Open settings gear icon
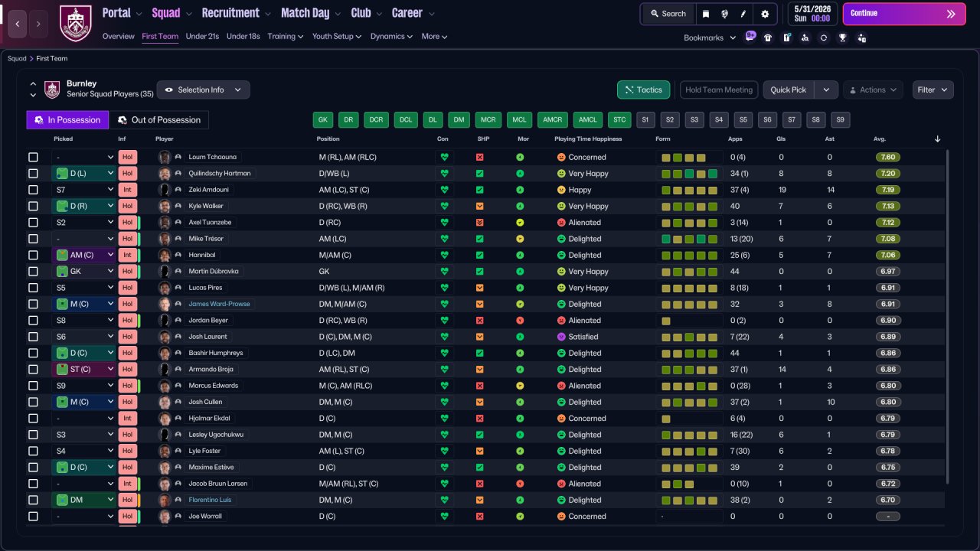 [765, 14]
